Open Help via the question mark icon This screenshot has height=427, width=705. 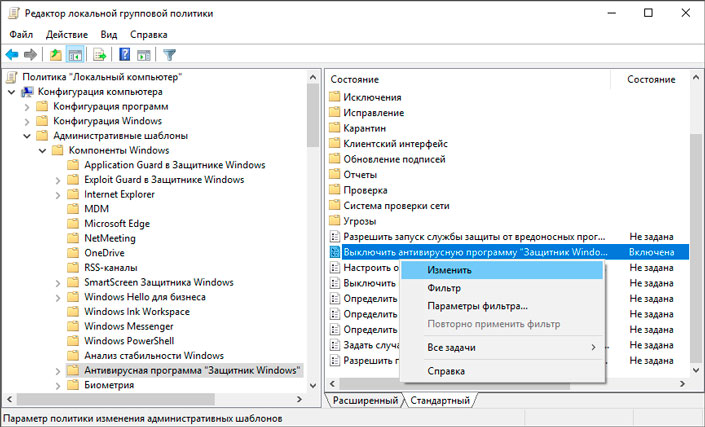tap(125, 55)
